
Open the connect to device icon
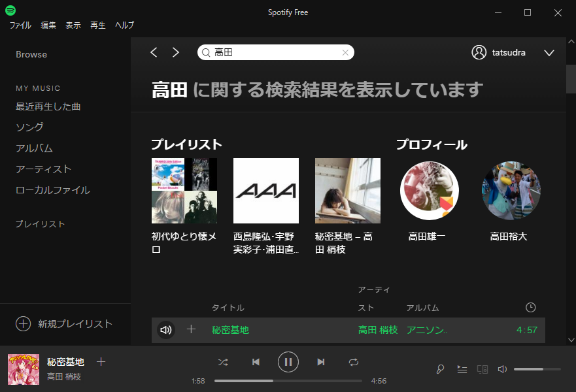pyautogui.click(x=483, y=369)
